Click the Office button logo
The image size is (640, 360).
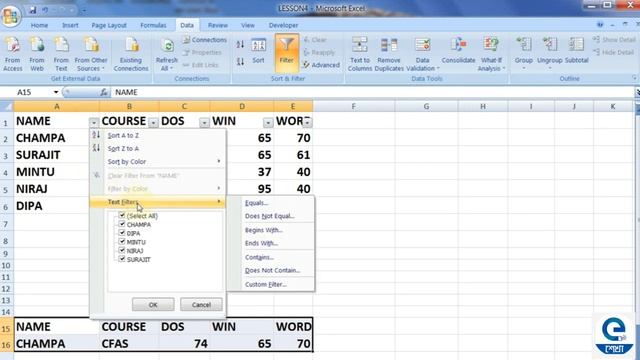tap(11, 16)
